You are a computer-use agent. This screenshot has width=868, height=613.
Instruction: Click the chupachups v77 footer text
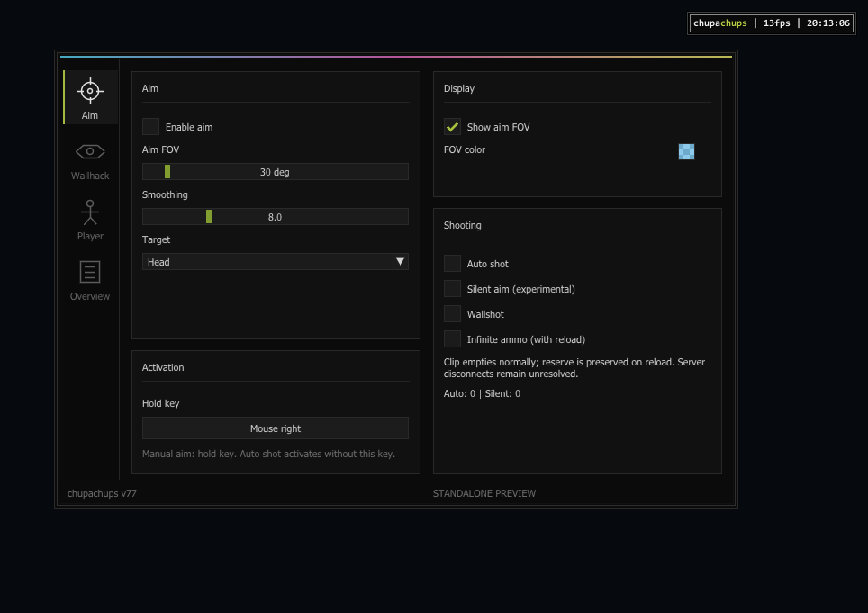pos(102,493)
